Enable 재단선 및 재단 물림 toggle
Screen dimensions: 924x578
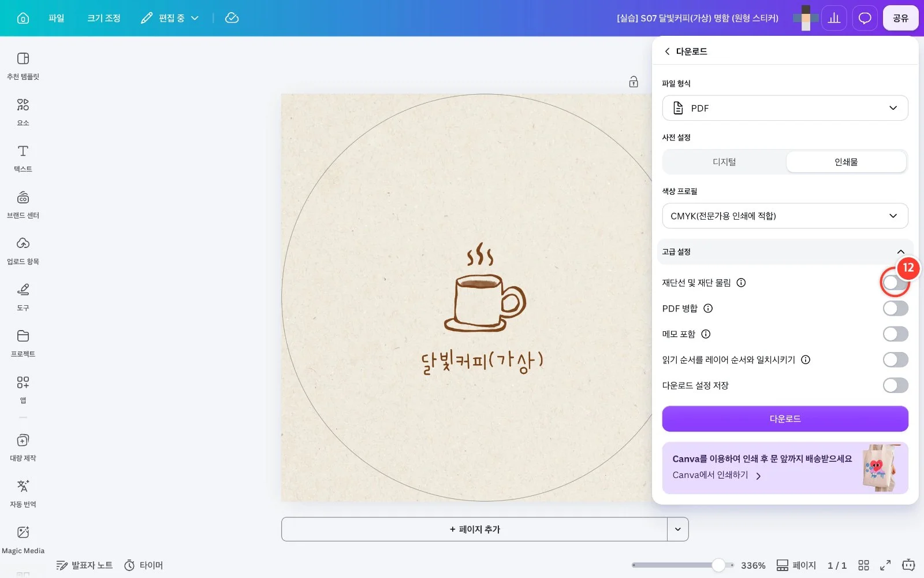pyautogui.click(x=895, y=283)
